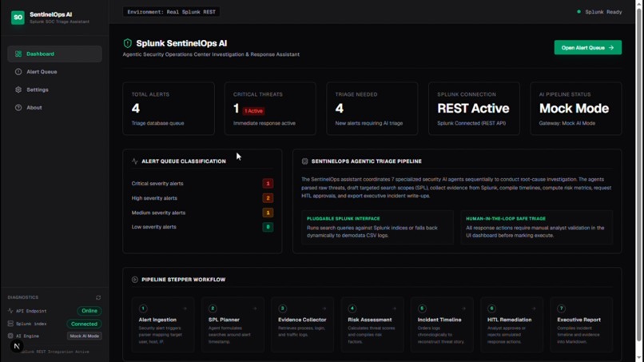Click the Dashboard grid icon
The image size is (644, 362).
pos(18,54)
